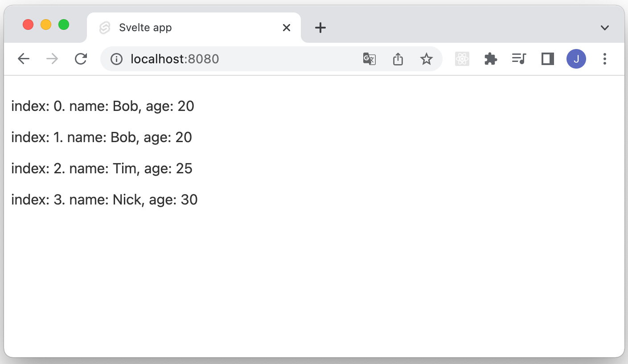Click the index 0 Bob entry
628x364 pixels.
coord(103,106)
